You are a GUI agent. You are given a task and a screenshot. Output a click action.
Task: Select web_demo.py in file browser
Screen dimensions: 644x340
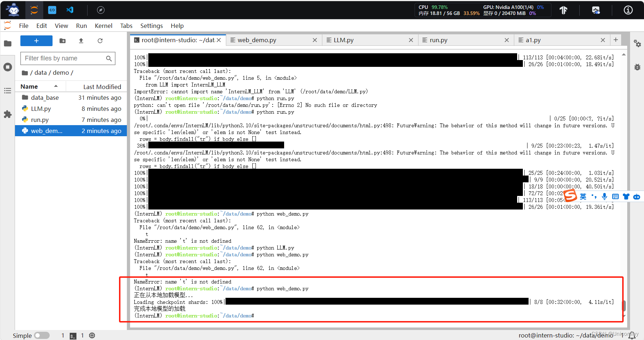[71, 131]
